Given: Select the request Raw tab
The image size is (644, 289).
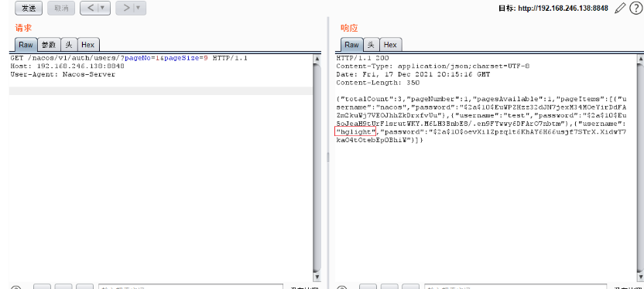Looking at the screenshot, I should coord(26,45).
